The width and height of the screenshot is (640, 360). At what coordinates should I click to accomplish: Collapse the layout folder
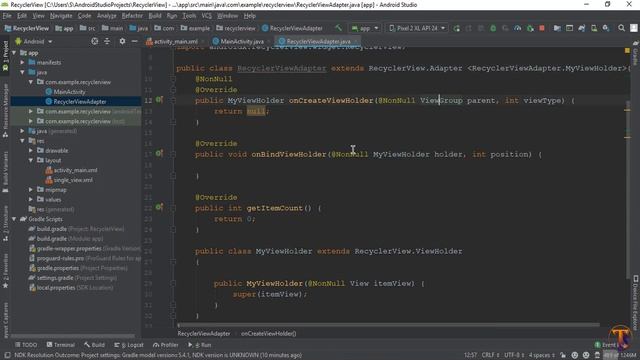coord(31,160)
